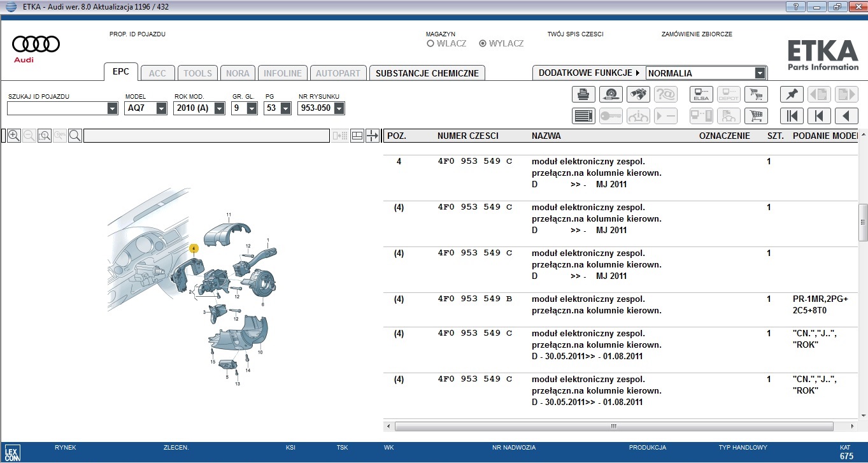Launch ELSA via its toolbar icon

pos(701,95)
